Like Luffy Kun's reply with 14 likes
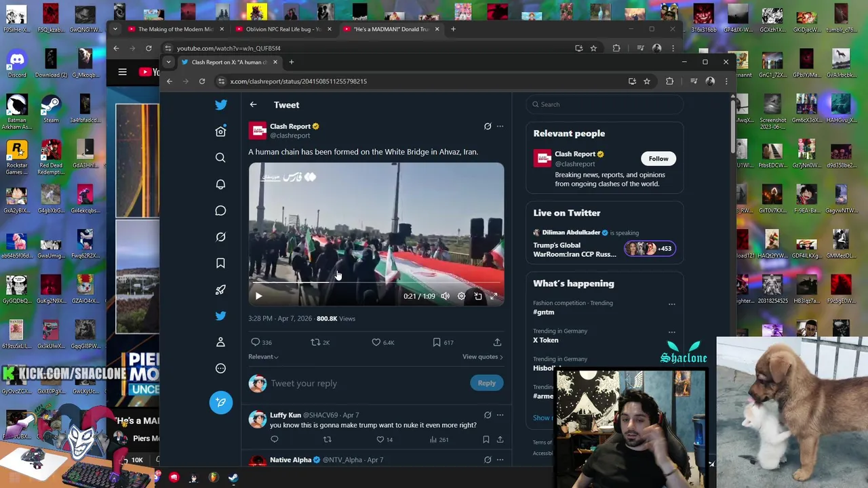The height and width of the screenshot is (488, 868). tap(380, 440)
